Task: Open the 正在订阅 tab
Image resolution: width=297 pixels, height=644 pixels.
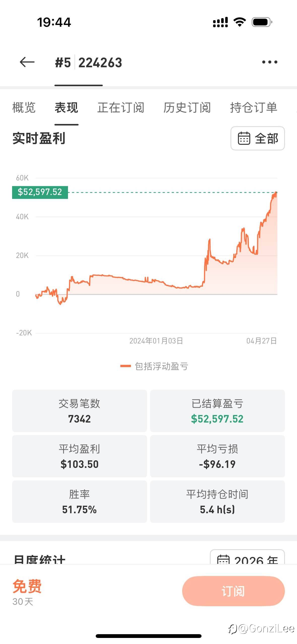Action: (121, 108)
